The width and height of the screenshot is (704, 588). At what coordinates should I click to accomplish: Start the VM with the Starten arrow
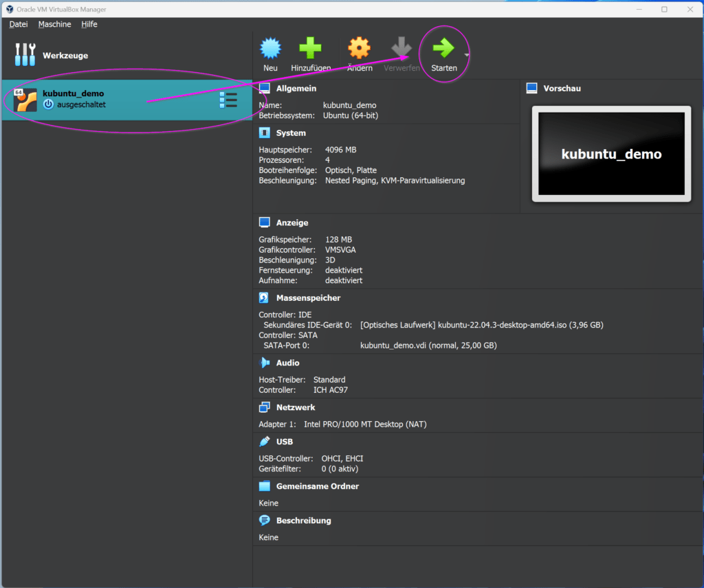coord(443,48)
